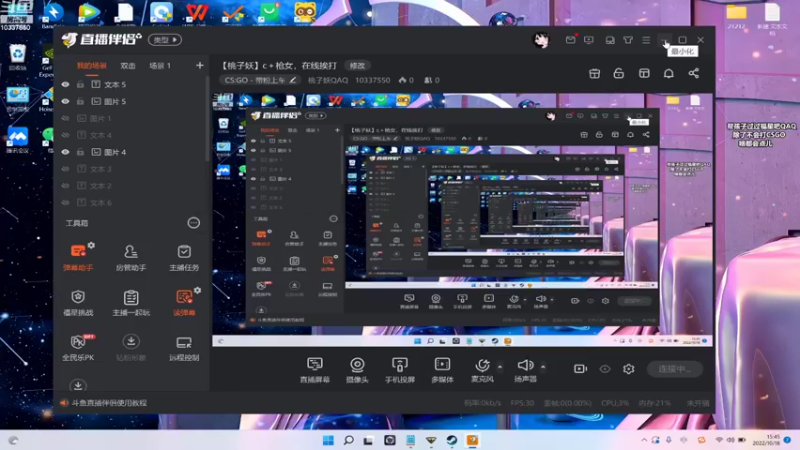Hide the 图片 5 layer

click(65, 102)
